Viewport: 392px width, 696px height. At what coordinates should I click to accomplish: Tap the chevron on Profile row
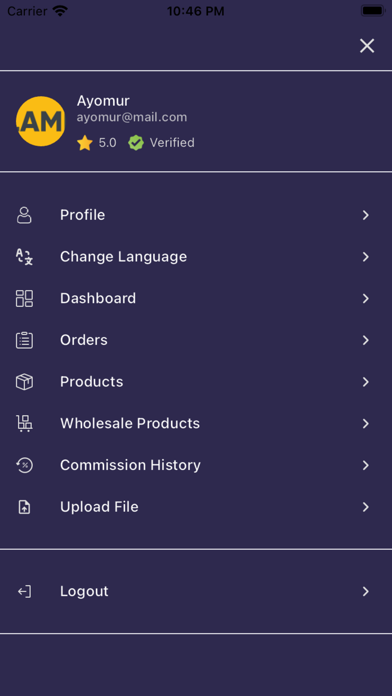click(x=366, y=215)
